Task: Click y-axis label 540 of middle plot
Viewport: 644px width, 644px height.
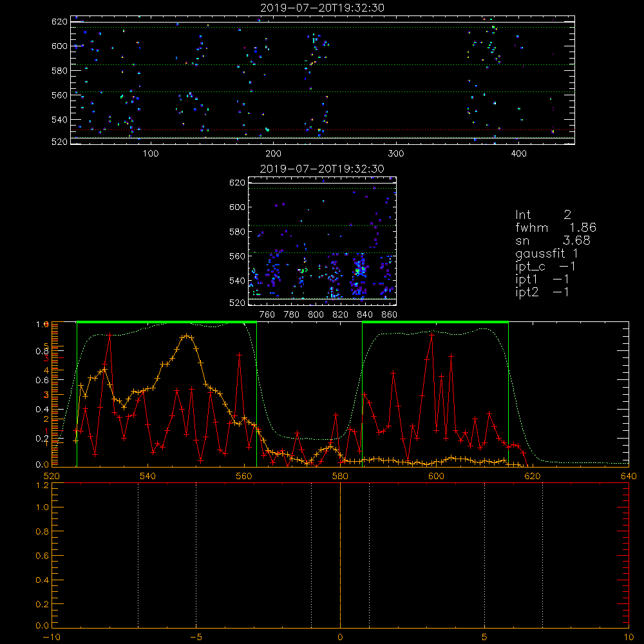Action: coord(238,281)
